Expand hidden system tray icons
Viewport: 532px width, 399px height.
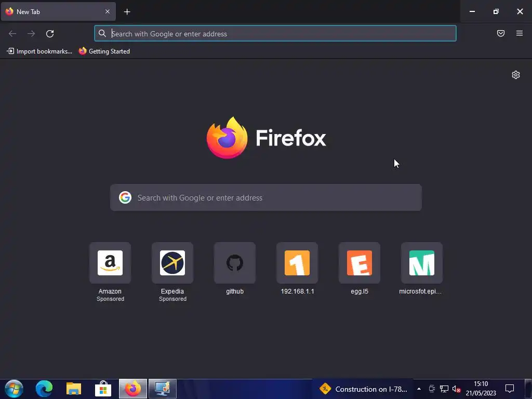(x=419, y=389)
